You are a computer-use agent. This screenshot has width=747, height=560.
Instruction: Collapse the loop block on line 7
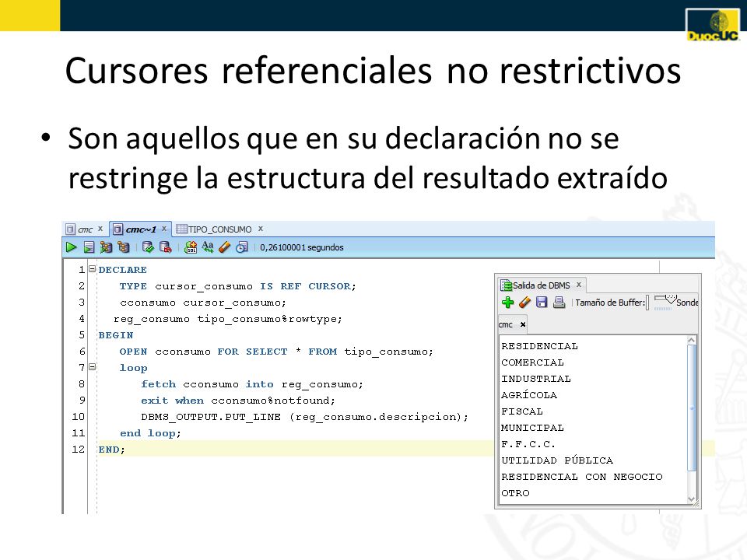[x=93, y=366]
